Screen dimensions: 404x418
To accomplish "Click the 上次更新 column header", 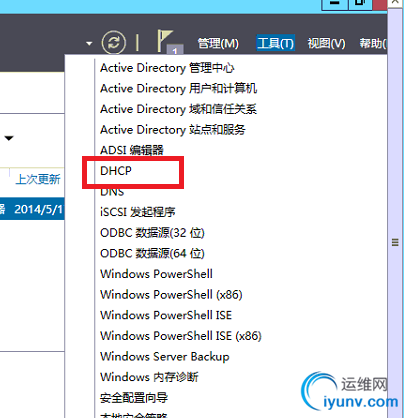I will (x=38, y=179).
